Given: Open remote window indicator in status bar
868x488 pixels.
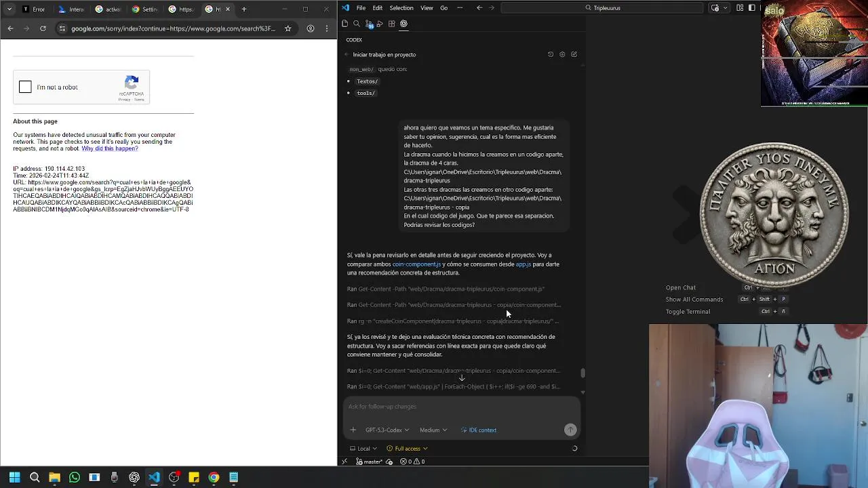Looking at the screenshot, I should [344, 462].
